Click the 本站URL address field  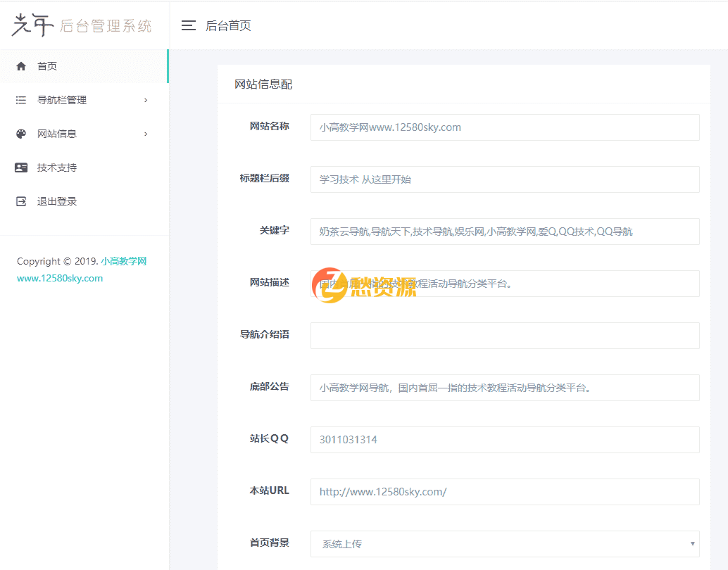pyautogui.click(x=505, y=491)
